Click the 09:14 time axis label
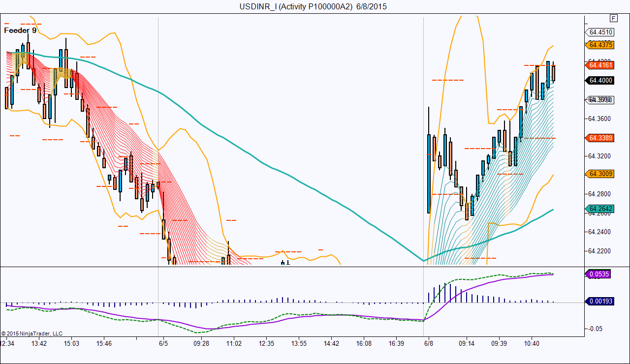Viewport: 630px width, 364px height. click(x=467, y=343)
